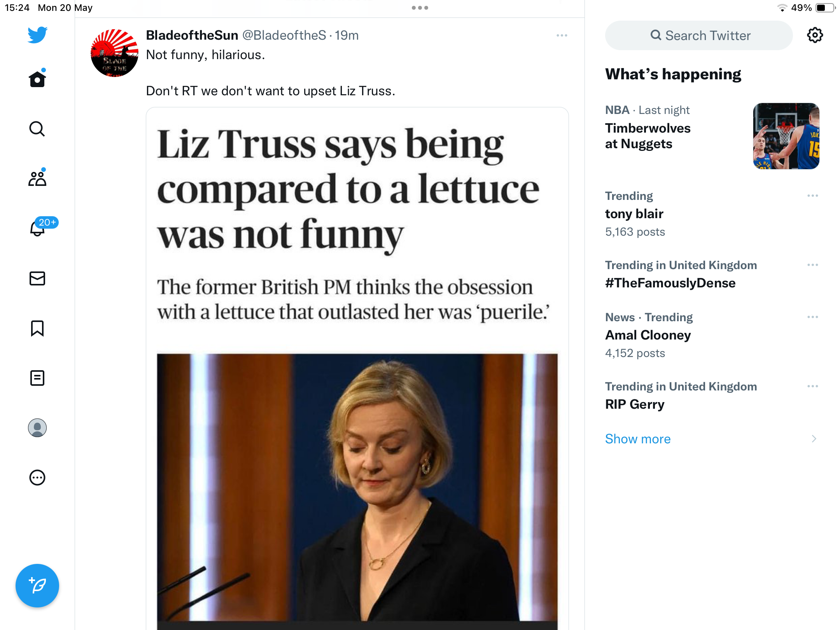Open tweet options three dots by BladeoftheSun
840x630 pixels.
(x=562, y=35)
